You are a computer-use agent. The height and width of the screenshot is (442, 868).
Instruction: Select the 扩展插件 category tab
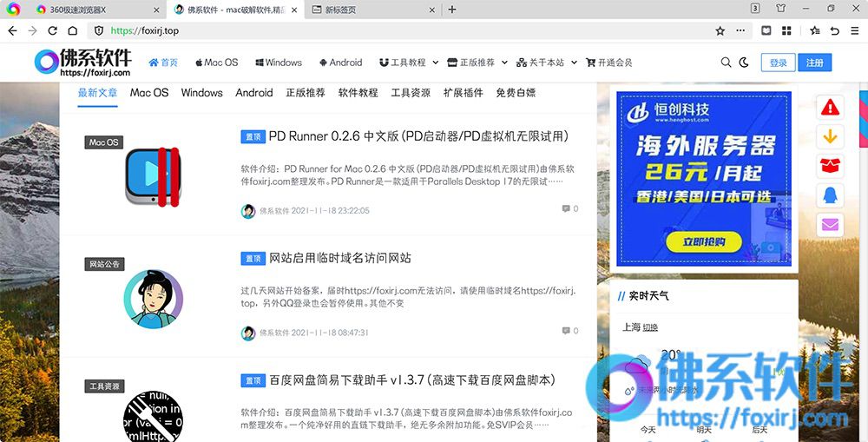coord(464,93)
